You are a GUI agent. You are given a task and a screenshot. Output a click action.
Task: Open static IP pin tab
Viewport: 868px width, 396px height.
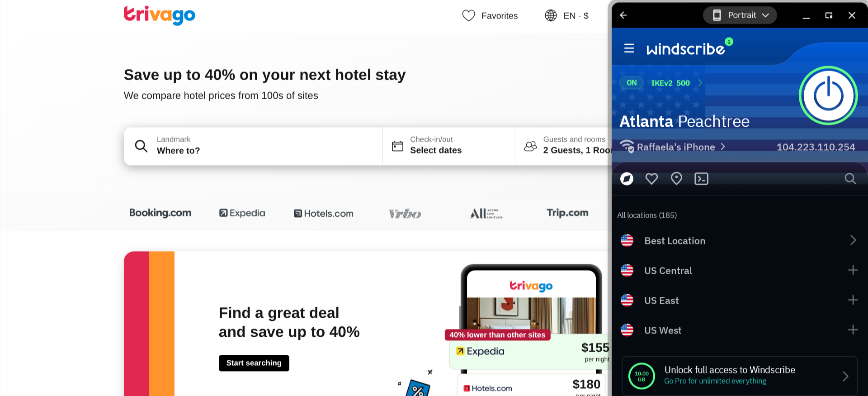676,179
